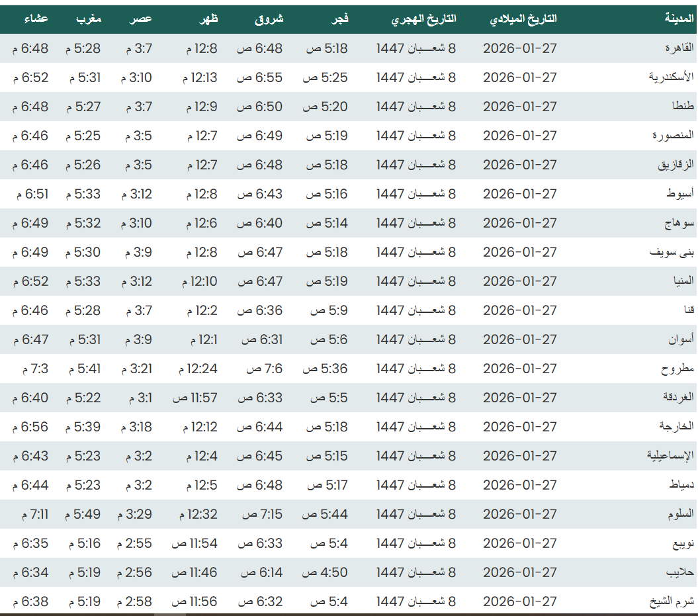
Task: Click the شرم الشيخ city name
Action: 674,601
